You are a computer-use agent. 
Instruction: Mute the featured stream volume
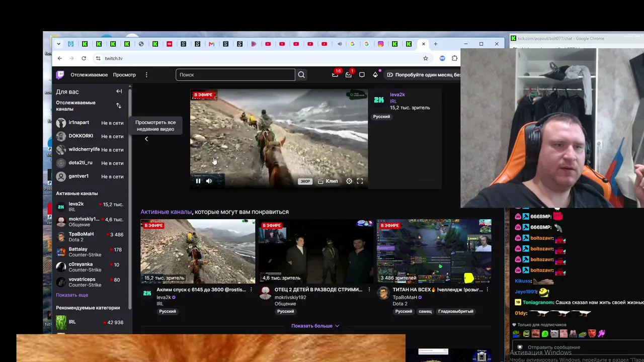point(209,181)
